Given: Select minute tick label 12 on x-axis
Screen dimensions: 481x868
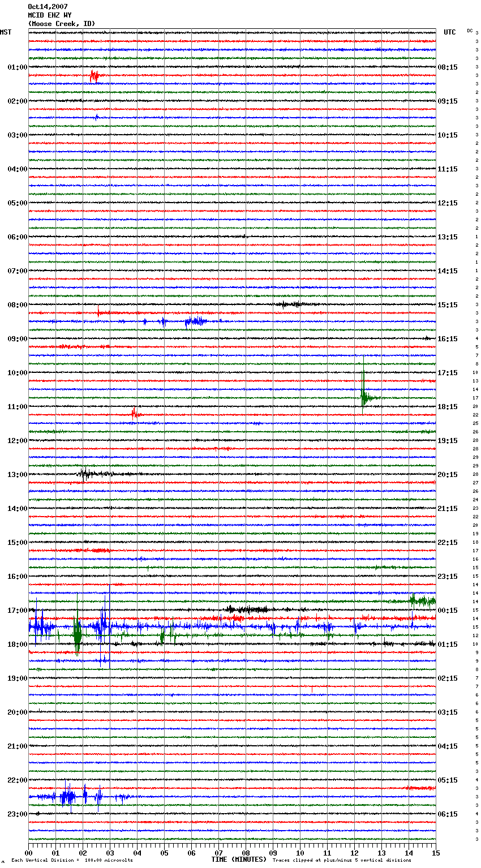Looking at the screenshot, I should coord(354,853).
